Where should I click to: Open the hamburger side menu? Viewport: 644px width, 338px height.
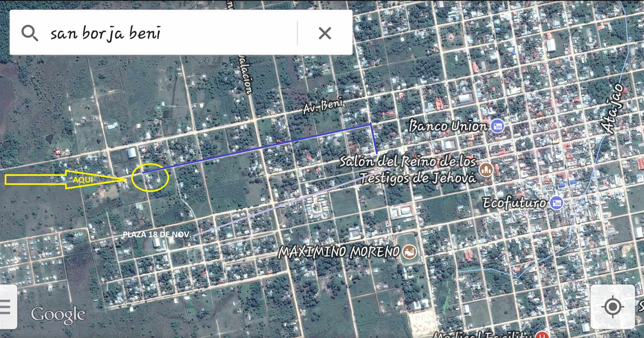5,307
